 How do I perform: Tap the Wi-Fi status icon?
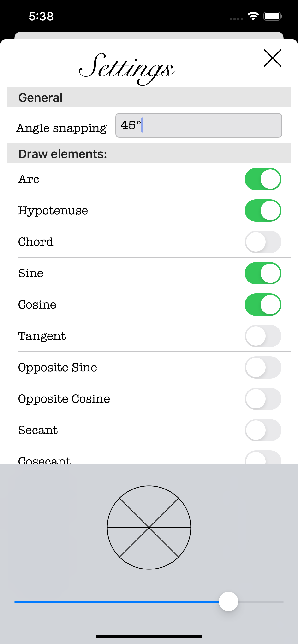(x=253, y=16)
